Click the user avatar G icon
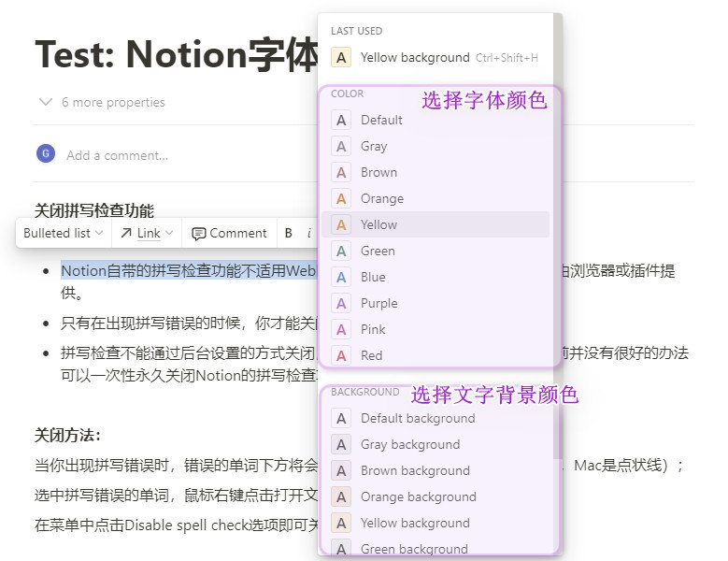This screenshot has height=561, width=728. pos(46,153)
